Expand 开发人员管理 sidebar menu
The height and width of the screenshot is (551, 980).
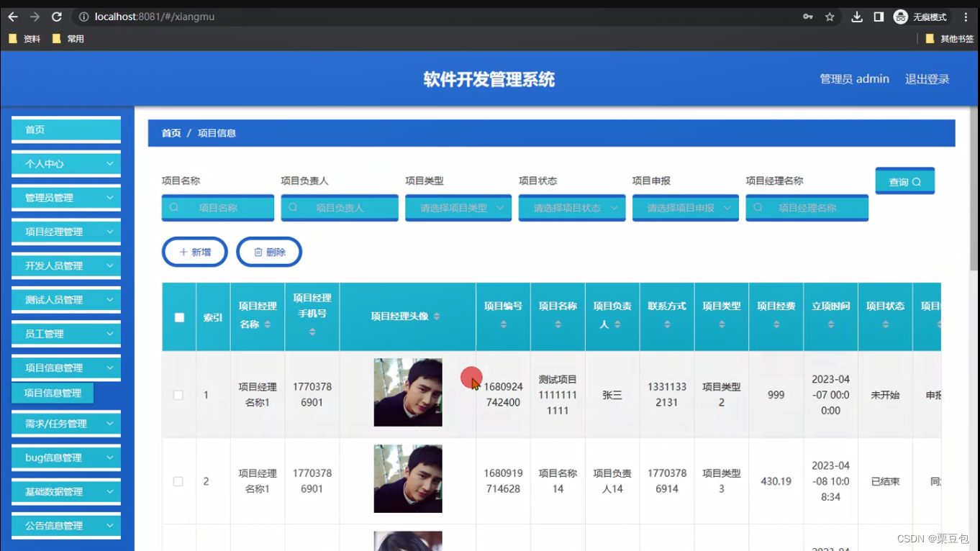pyautogui.click(x=66, y=266)
